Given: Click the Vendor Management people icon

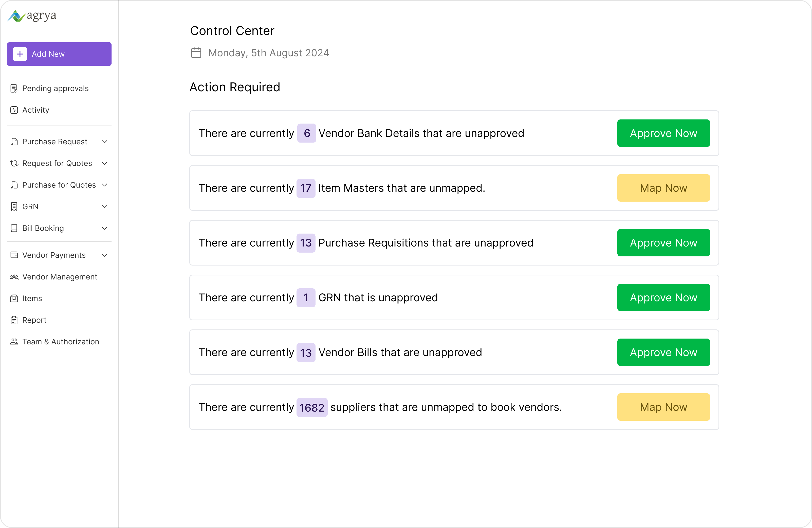Looking at the screenshot, I should click(x=14, y=277).
